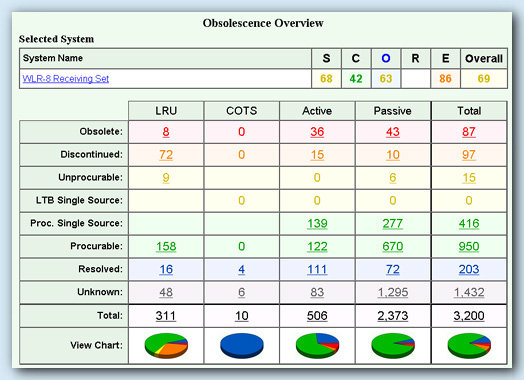The image size is (524, 380).
Task: Open Unknown Active count 83
Action: click(x=317, y=292)
